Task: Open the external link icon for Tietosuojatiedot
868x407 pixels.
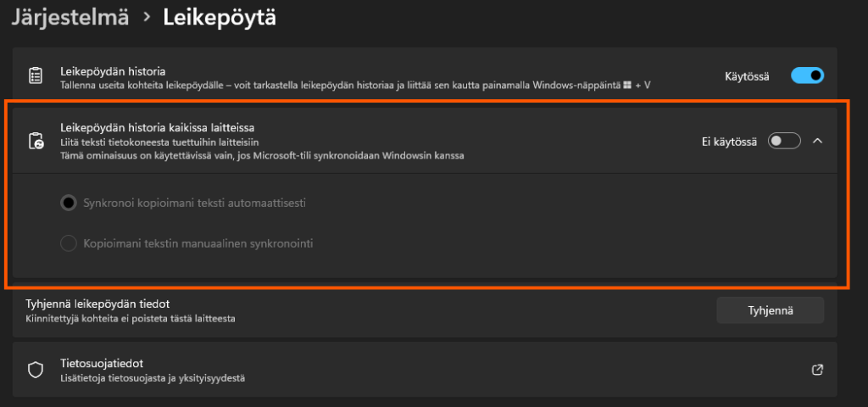Action: [817, 370]
